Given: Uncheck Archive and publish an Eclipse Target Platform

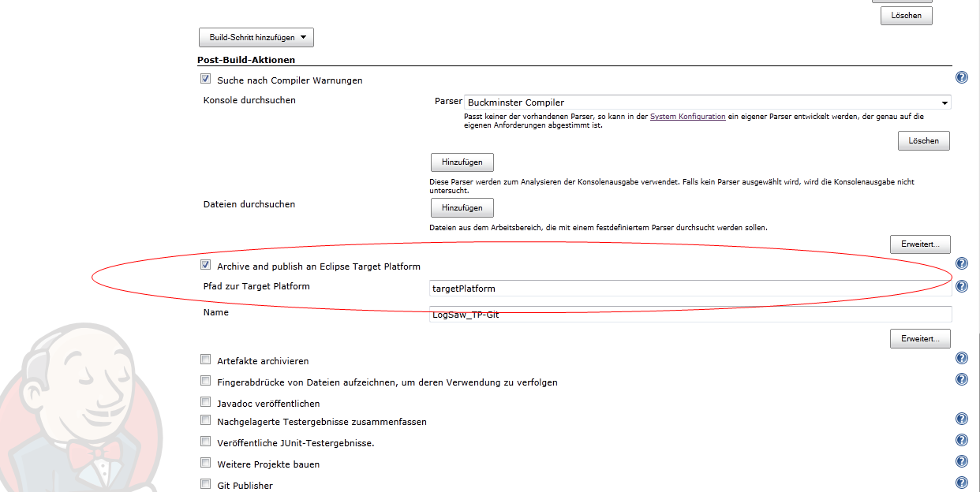Looking at the screenshot, I should click(206, 265).
